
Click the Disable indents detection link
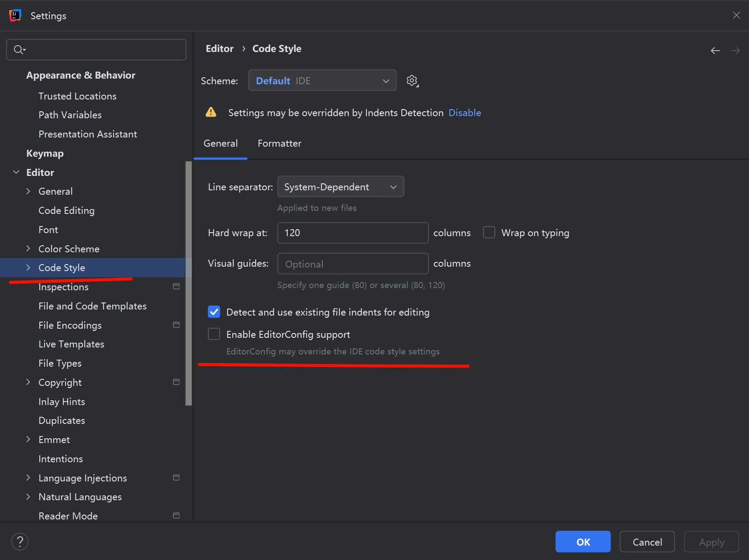coord(465,113)
